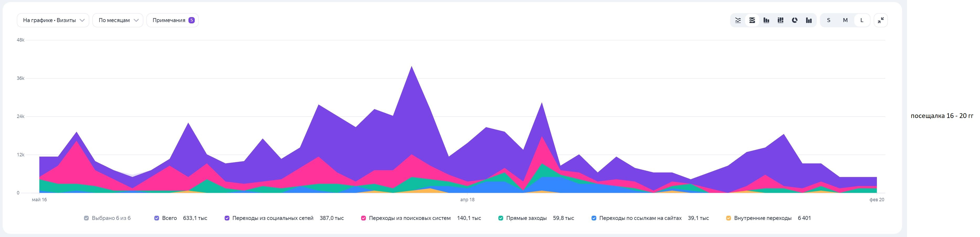
Task: Select chart size L
Action: [862, 20]
